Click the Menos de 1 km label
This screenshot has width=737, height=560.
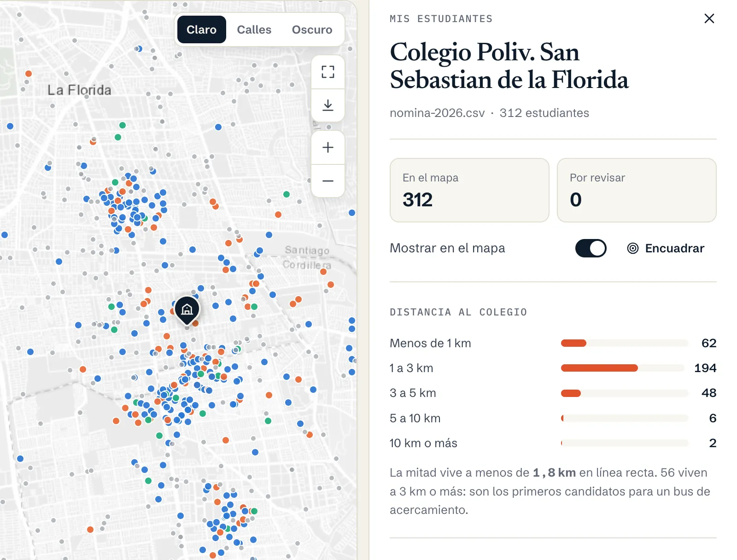click(430, 343)
